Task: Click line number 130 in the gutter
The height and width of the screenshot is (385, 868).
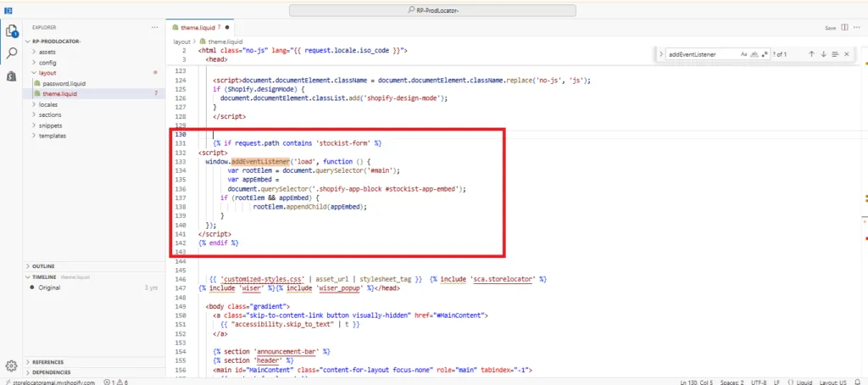Action: [180, 135]
